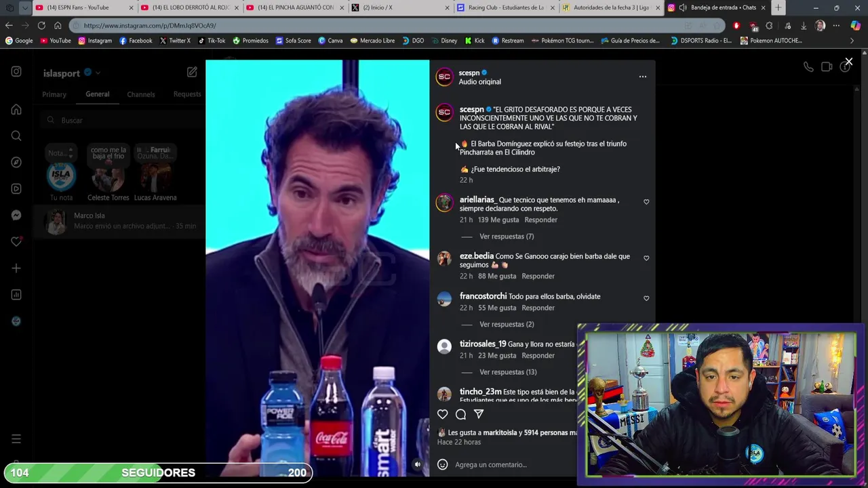The height and width of the screenshot is (488, 868).
Task: Close the Instagram post overlay
Action: [x=848, y=62]
